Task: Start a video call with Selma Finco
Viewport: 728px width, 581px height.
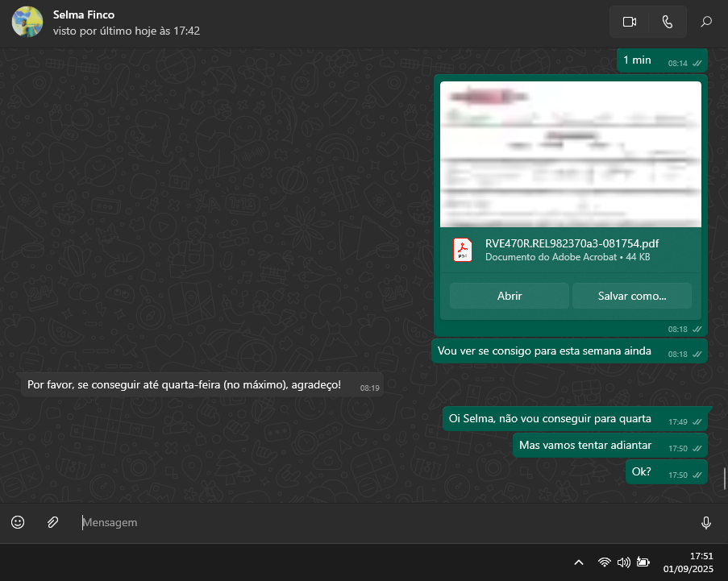Action: click(x=630, y=22)
